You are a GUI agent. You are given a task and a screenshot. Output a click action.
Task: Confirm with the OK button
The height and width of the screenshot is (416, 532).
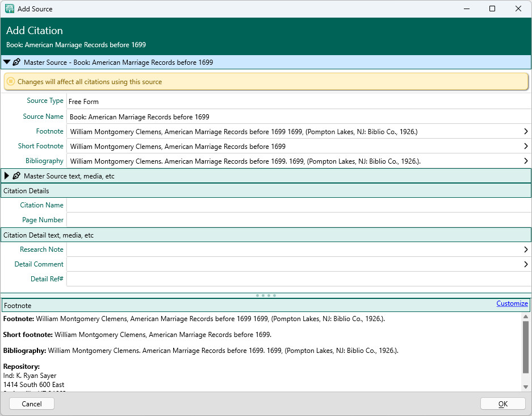click(x=503, y=403)
